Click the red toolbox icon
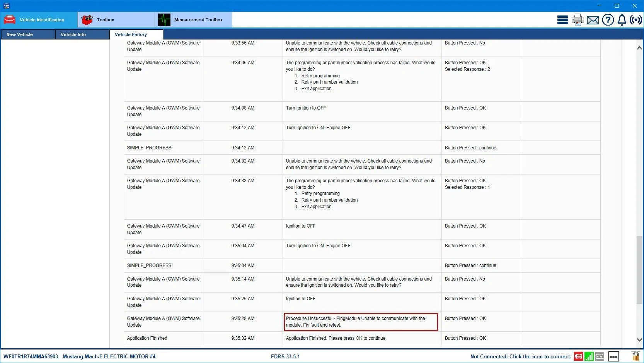The height and width of the screenshot is (363, 644). pyautogui.click(x=87, y=20)
